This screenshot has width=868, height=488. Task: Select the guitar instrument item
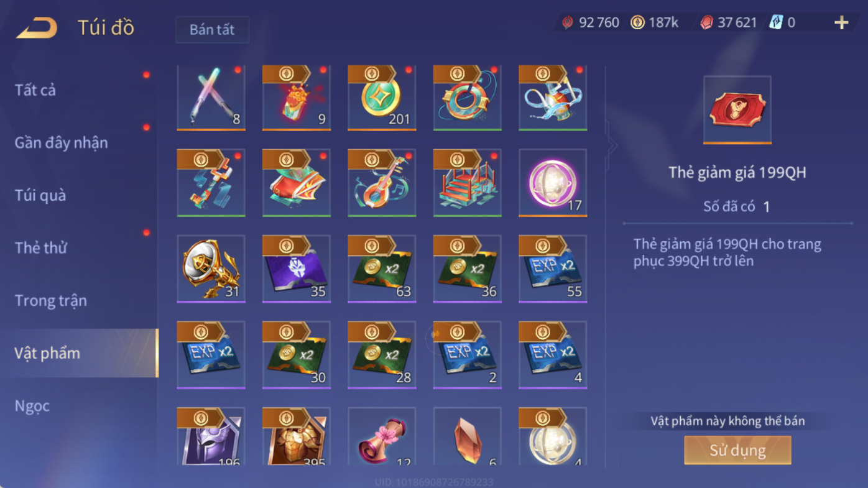pos(382,183)
